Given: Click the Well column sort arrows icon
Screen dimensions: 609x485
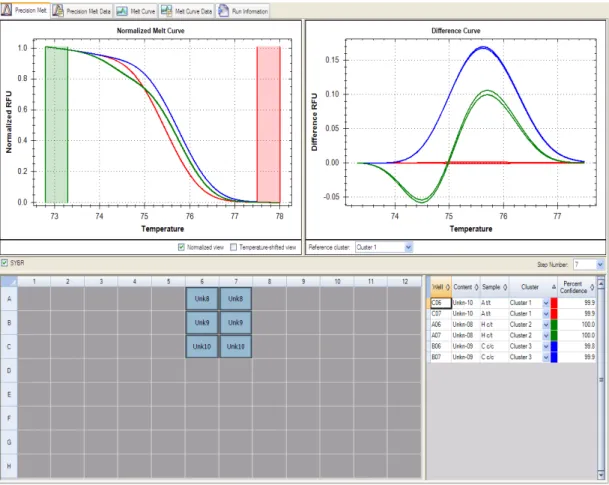Looking at the screenshot, I should pos(447,287).
